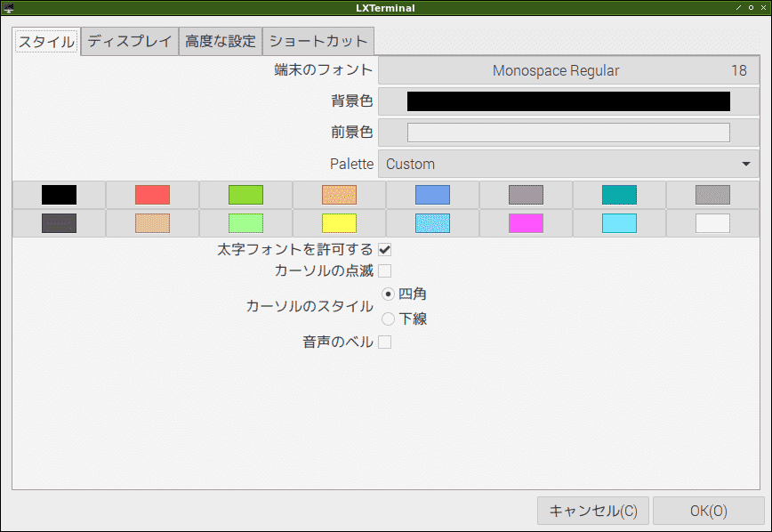Viewport: 772px width, 532px height.
Task: Enable the カーソルの点滅 checkbox
Action: (x=384, y=270)
